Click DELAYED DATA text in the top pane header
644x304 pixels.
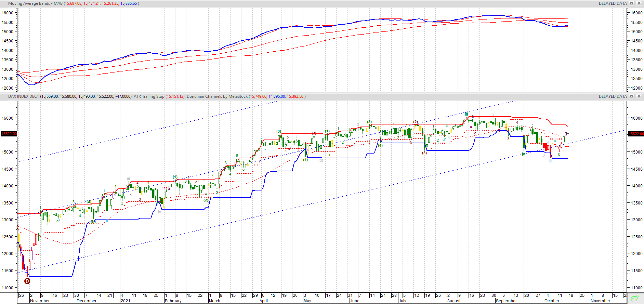(613, 3)
